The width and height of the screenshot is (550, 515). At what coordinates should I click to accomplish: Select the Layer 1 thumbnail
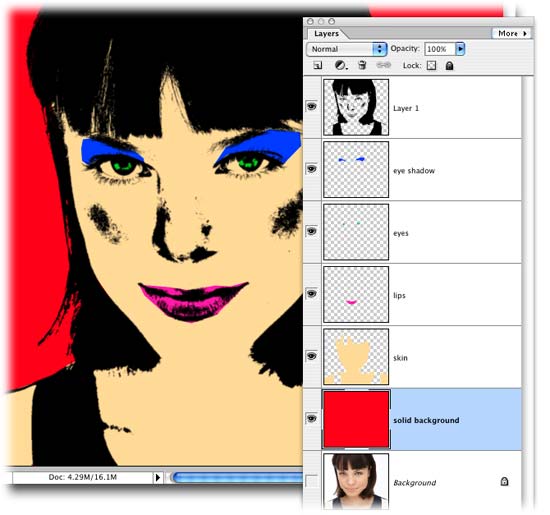(x=356, y=107)
